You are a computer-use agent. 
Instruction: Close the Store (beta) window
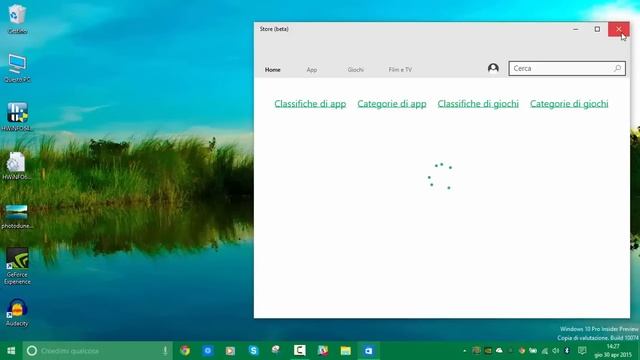coord(619,29)
